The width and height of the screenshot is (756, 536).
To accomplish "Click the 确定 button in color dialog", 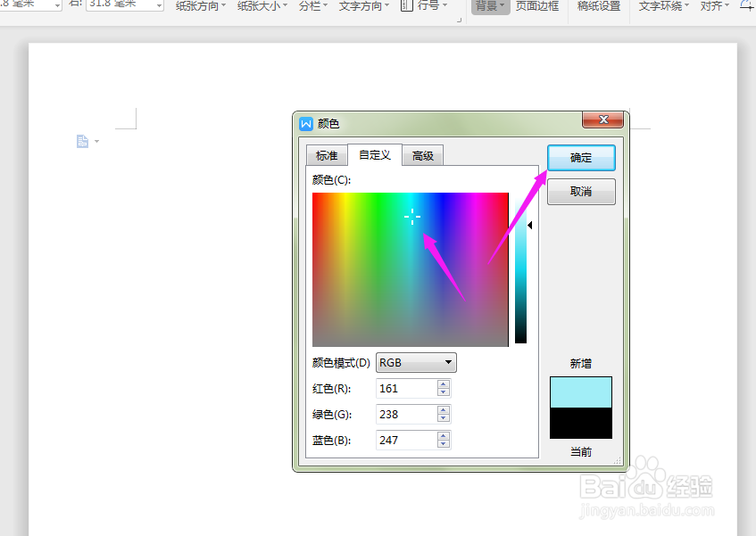I will [581, 158].
